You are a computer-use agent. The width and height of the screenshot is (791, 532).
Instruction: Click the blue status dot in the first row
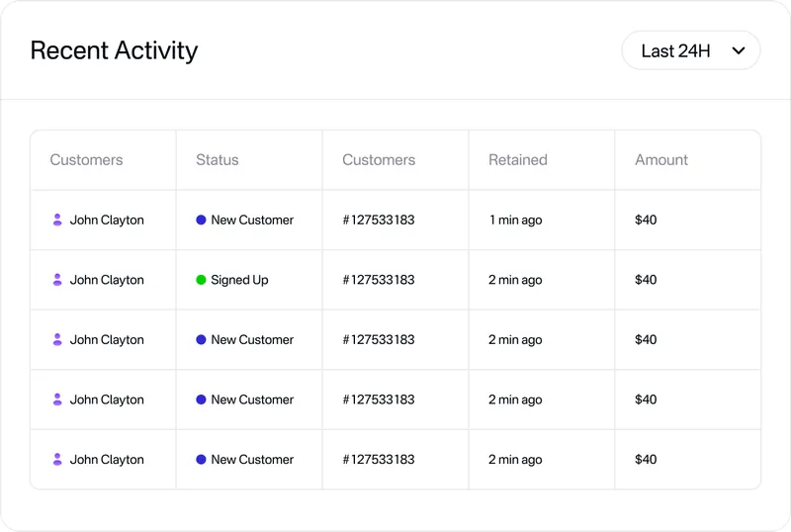[201, 221]
